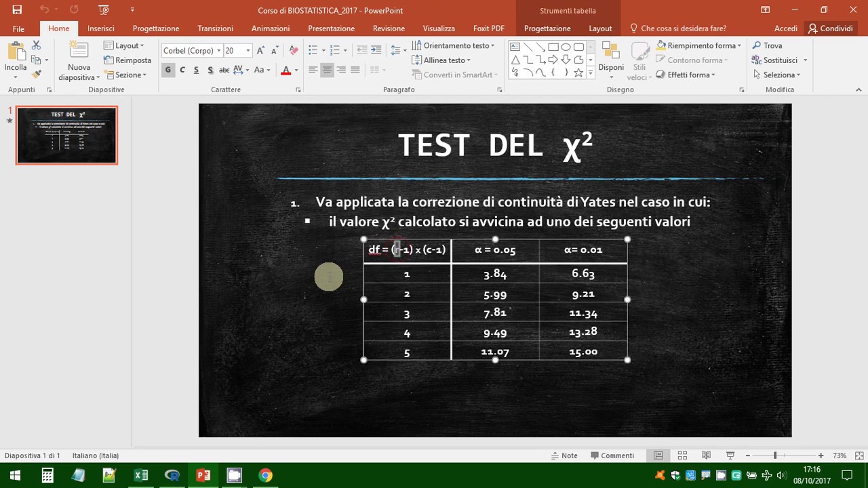Open Excel from the taskbar
The width and height of the screenshot is (868, 488).
point(141,475)
